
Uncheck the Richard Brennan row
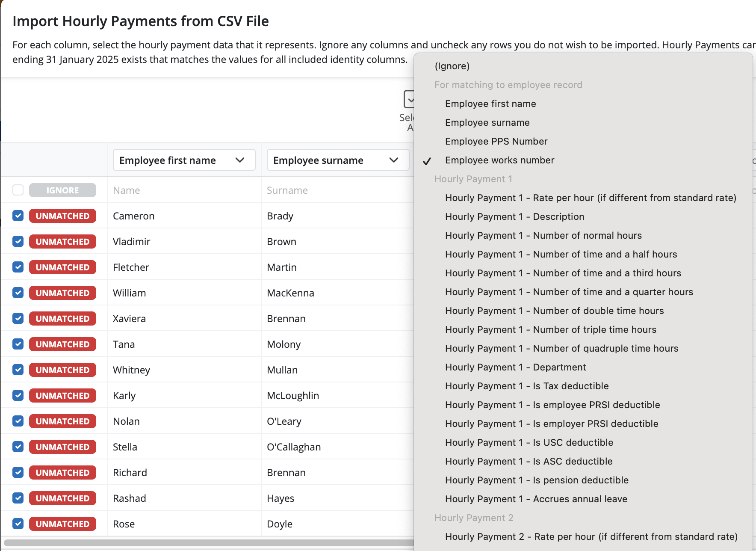pos(18,472)
